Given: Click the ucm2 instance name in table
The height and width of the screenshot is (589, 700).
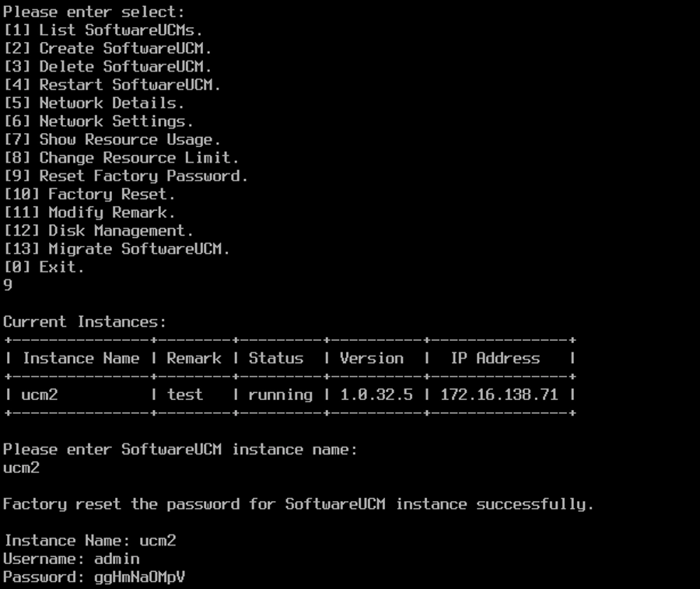Looking at the screenshot, I should coord(40,394).
